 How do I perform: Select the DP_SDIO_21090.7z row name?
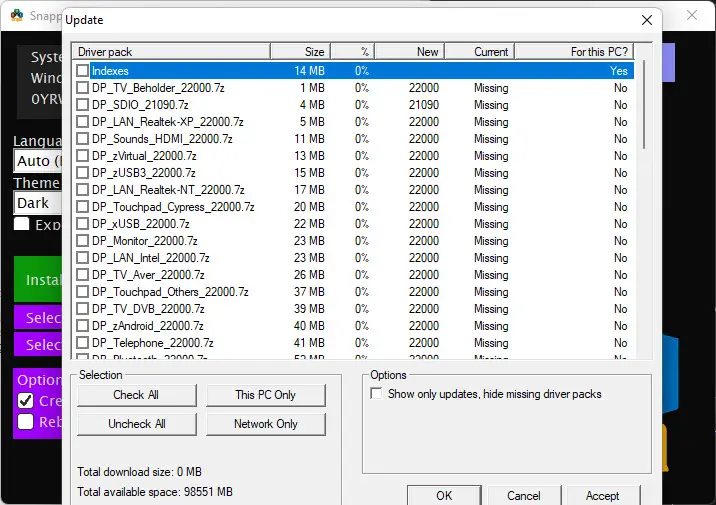pos(140,105)
